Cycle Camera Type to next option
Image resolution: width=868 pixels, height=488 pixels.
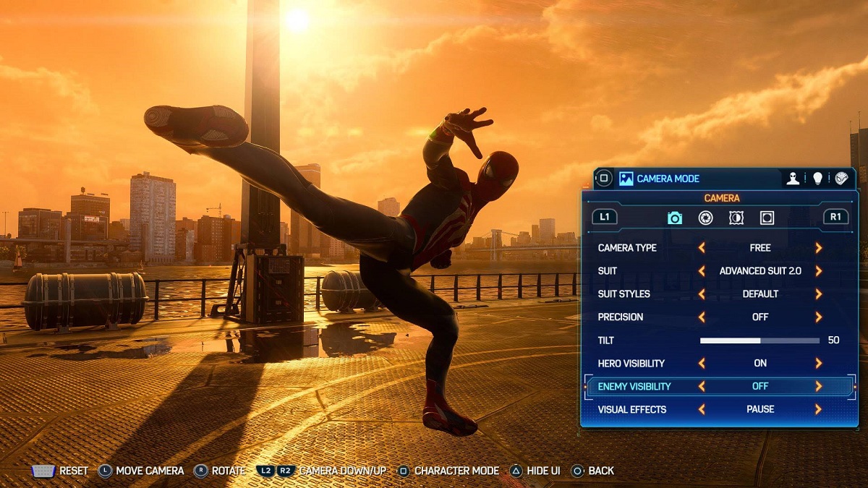tap(818, 248)
